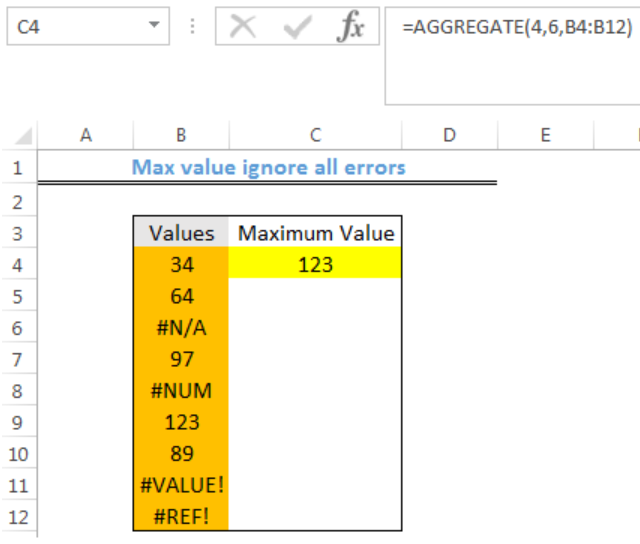Click the Enter checkmark formula bar icon
Screen dimensions: 640x544
pos(298,27)
